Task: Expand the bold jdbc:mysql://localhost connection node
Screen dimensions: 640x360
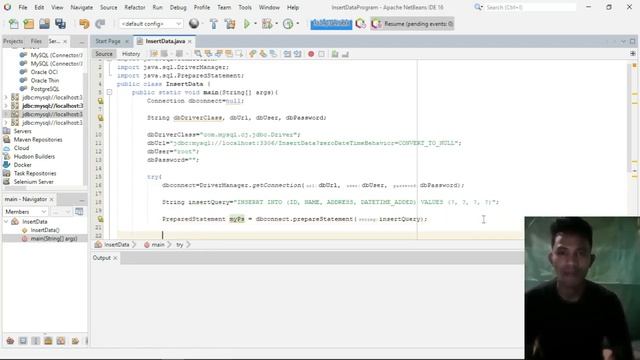Action: (x=6, y=106)
